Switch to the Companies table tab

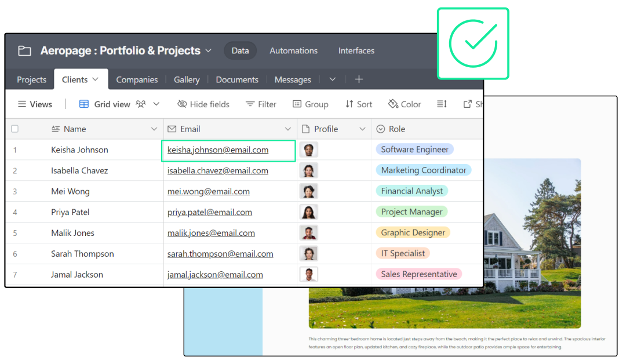pos(137,79)
